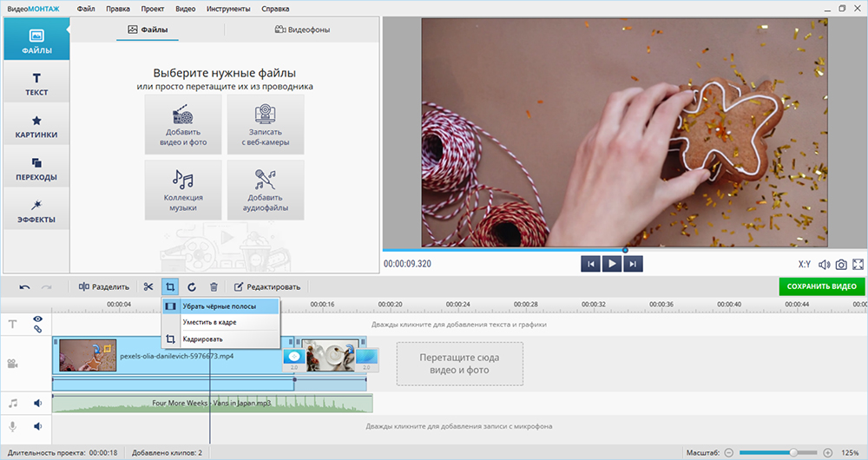Click the text track T icon

13,325
